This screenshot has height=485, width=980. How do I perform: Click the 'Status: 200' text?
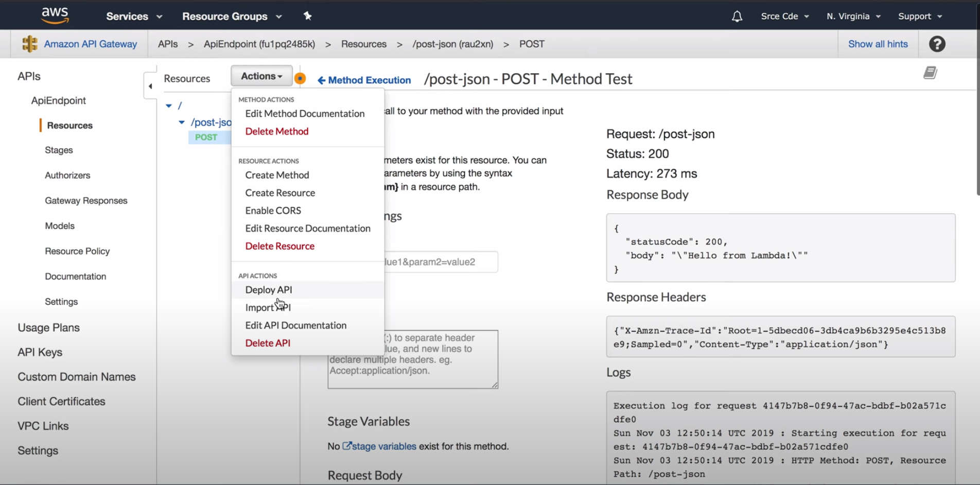637,154
